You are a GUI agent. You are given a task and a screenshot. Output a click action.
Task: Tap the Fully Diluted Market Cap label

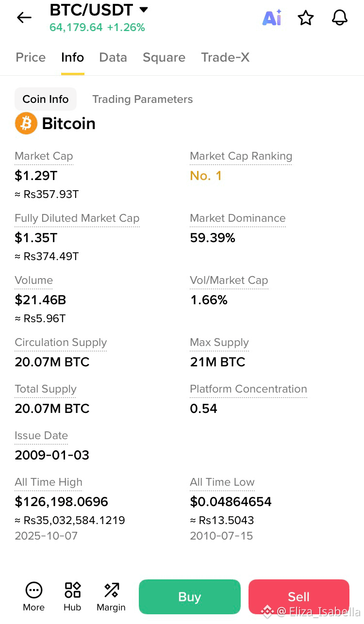tap(77, 218)
